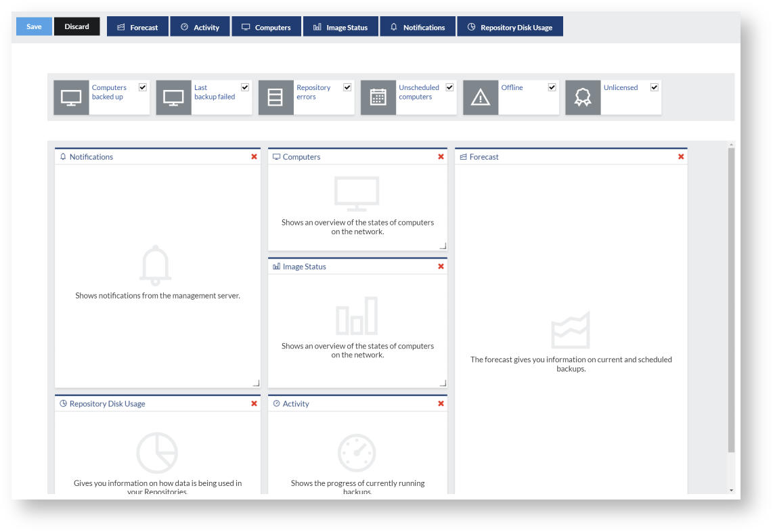Viewport: 773px width, 532px height.
Task: Click the large chart icon in Forecast widget
Action: click(571, 330)
